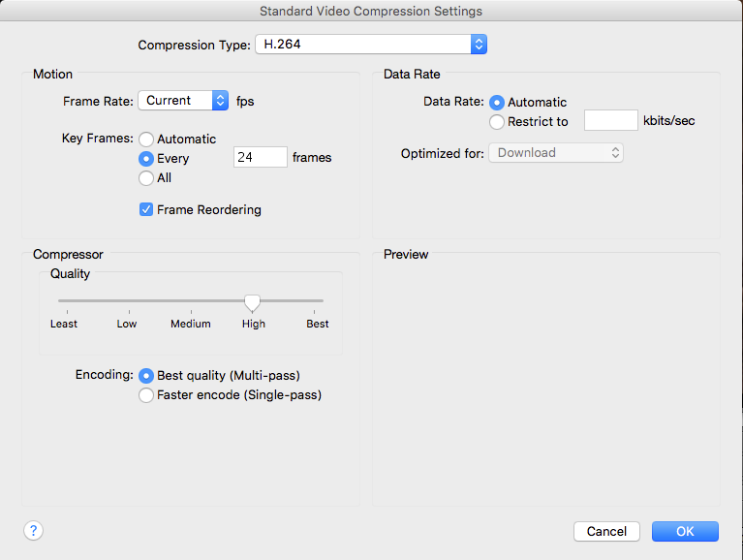The width and height of the screenshot is (743, 560).
Task: Click the Quality slider thumb
Action: [252, 303]
